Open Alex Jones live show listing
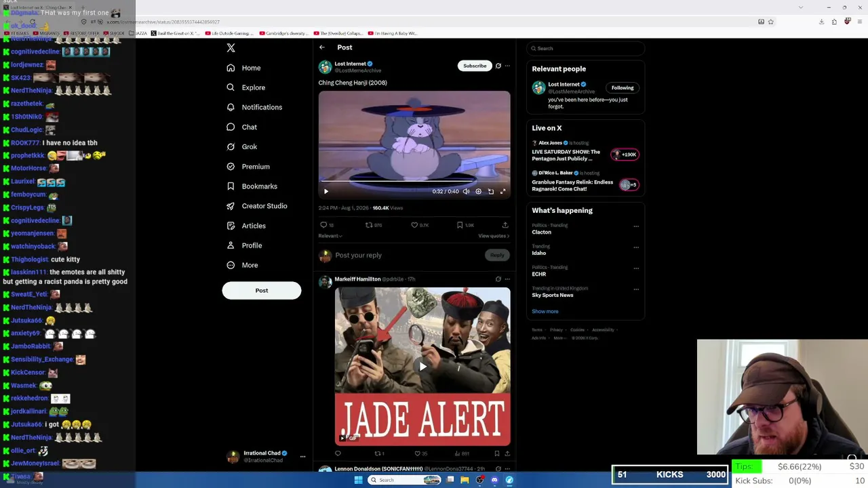Viewport: 868px width, 488px height. [x=585, y=151]
